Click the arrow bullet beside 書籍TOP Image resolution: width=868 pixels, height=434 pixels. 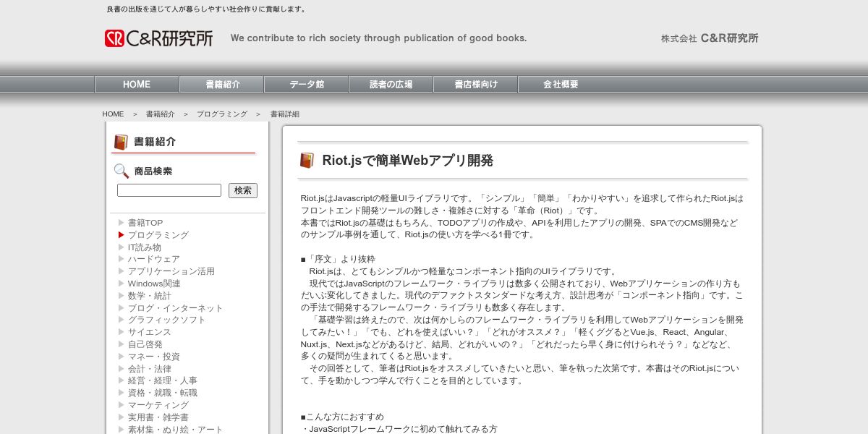coord(122,223)
